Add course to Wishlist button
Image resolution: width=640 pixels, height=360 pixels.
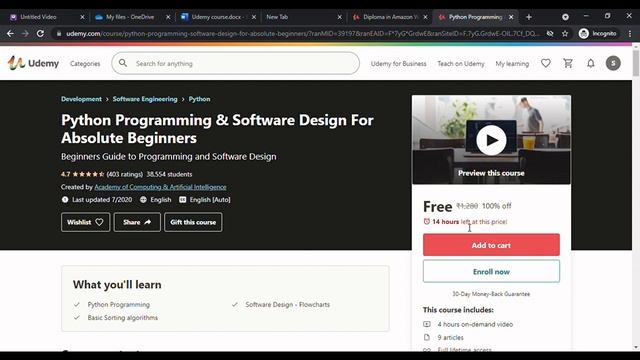coord(85,222)
